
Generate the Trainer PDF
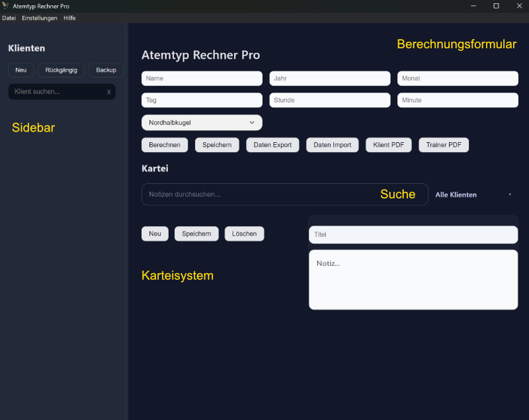444,145
